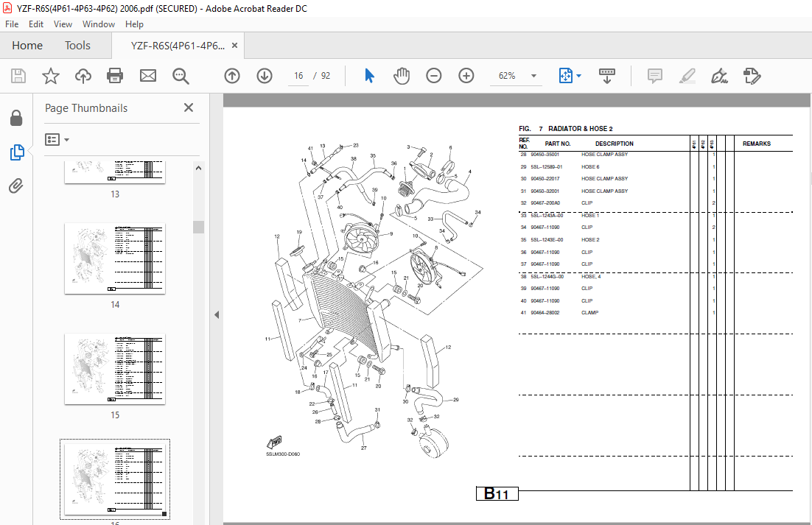
Task: Switch to the Home tab
Action: (27, 46)
